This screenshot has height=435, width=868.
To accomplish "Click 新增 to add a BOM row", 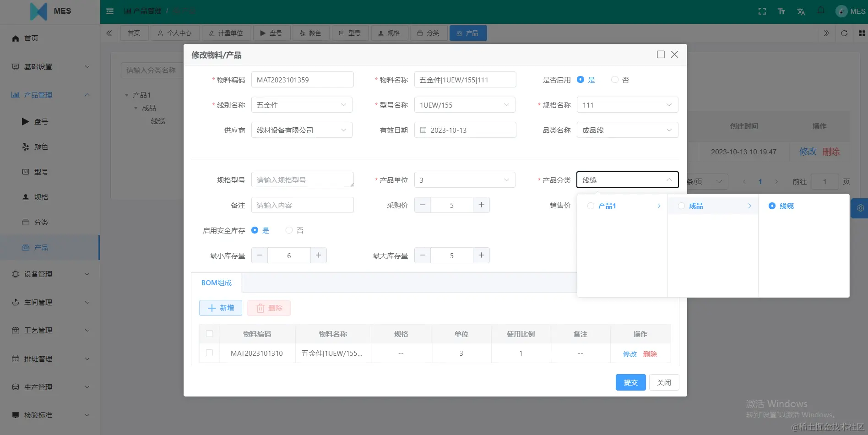I will [220, 308].
